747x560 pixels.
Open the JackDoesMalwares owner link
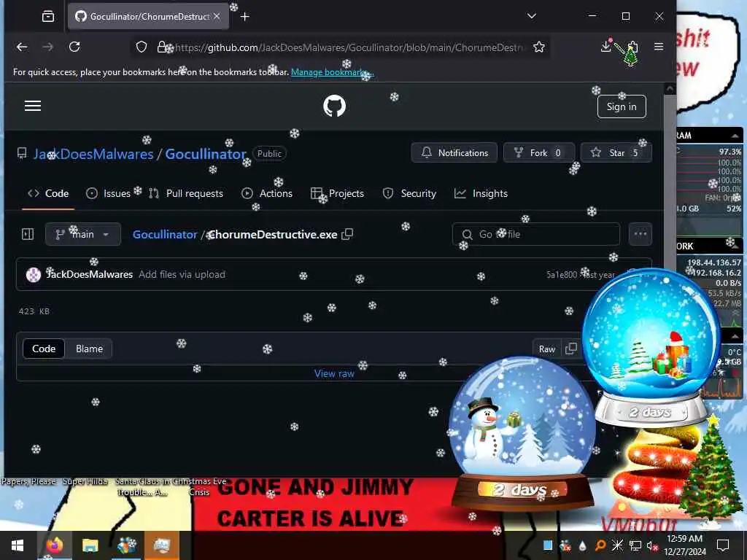pos(93,154)
